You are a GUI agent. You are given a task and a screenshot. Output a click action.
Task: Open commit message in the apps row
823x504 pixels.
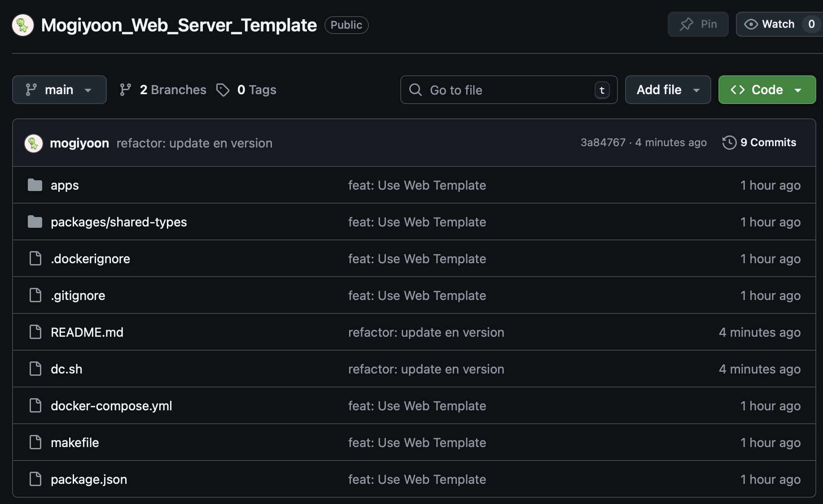(x=417, y=185)
